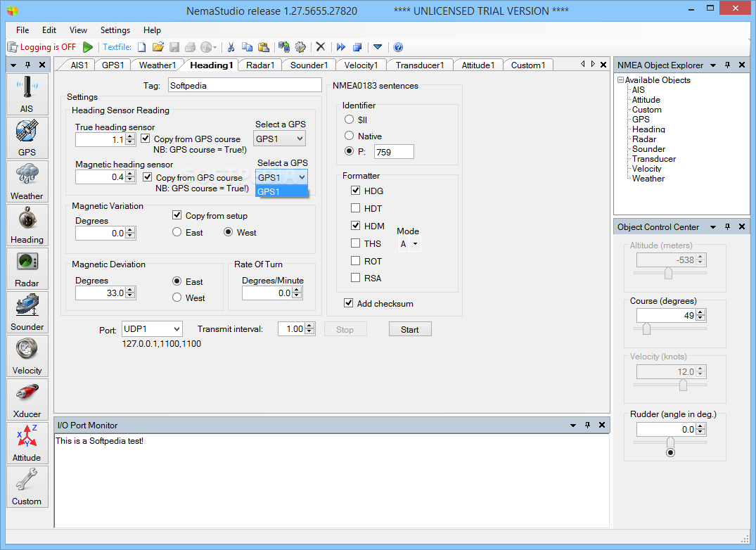Open text file folder icon
The width and height of the screenshot is (756, 550).
pos(158,46)
